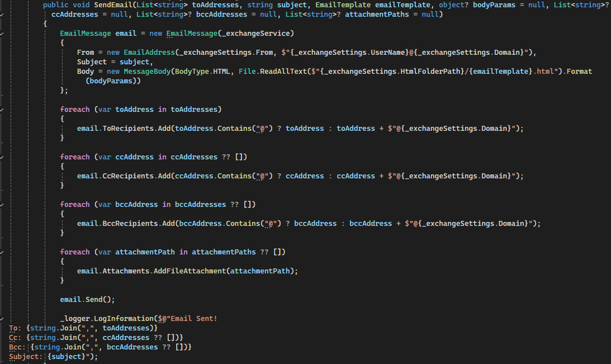Click Contains in the bccAddress.Contains call
Screen dimensions: 611x364
coord(243,224)
